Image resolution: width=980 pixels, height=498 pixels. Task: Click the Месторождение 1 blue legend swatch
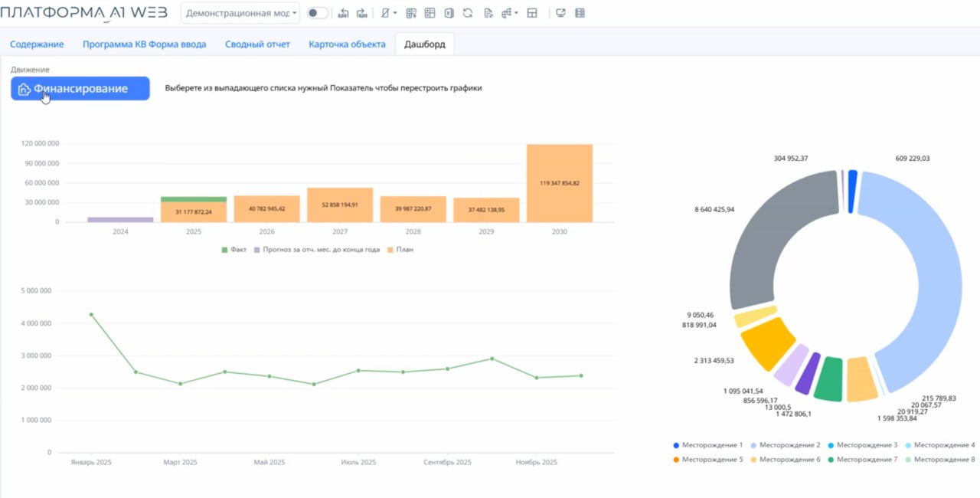[676, 445]
